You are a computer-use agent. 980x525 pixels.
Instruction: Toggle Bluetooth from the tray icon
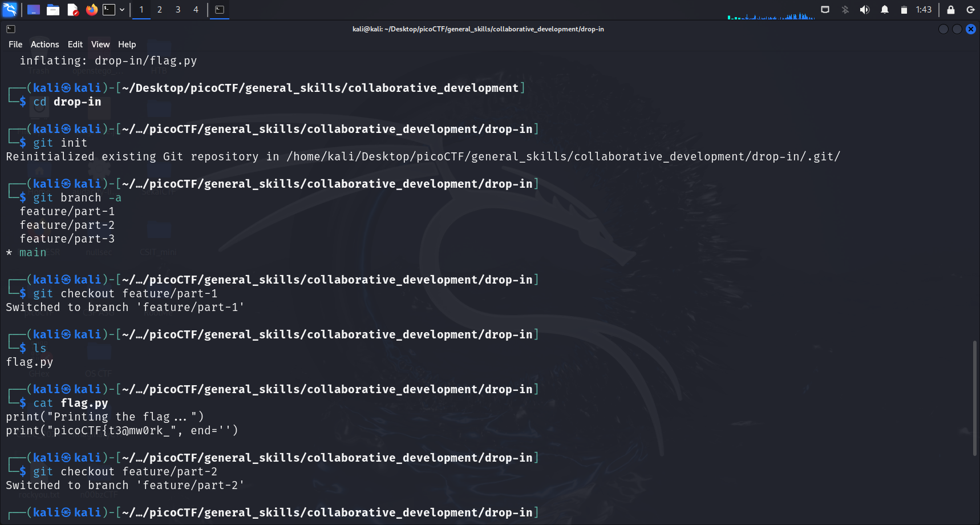(845, 10)
